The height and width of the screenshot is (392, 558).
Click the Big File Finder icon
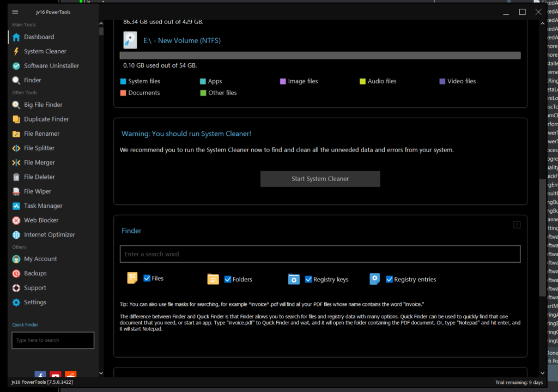point(16,105)
